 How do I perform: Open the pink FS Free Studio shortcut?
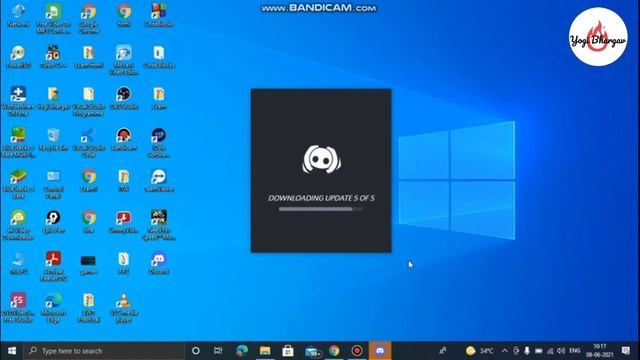point(18,307)
